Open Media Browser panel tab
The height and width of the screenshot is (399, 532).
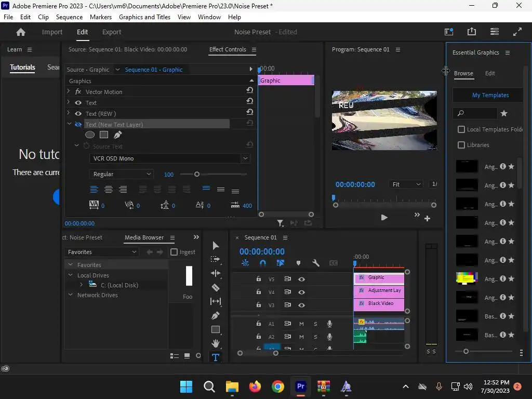tap(144, 237)
